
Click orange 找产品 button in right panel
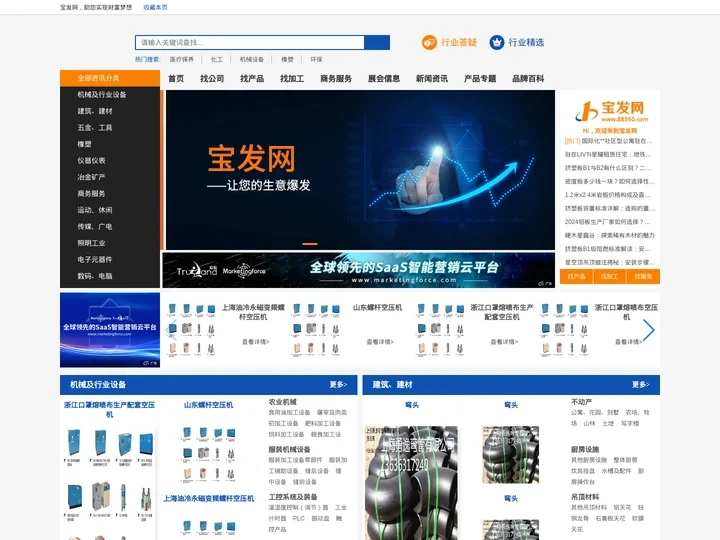pos(576,276)
